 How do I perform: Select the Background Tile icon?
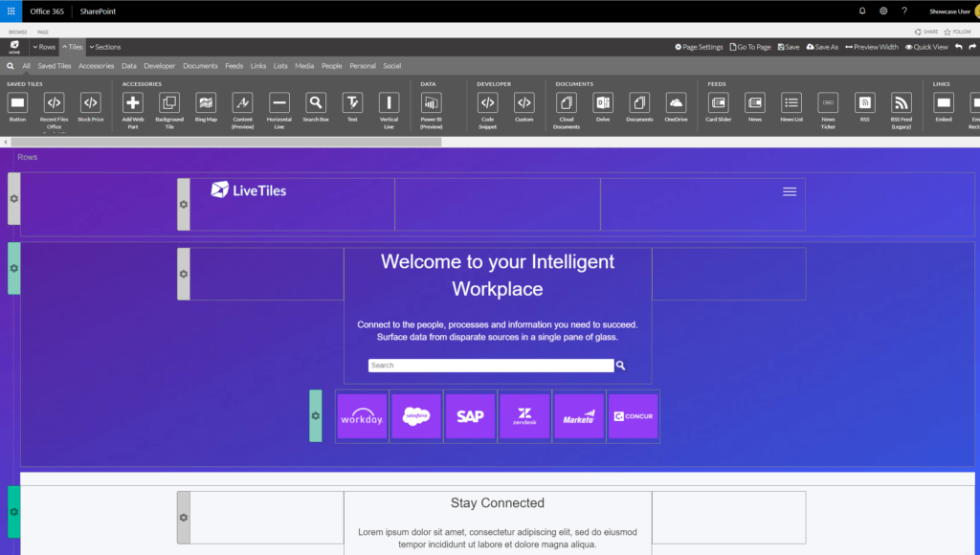(169, 103)
